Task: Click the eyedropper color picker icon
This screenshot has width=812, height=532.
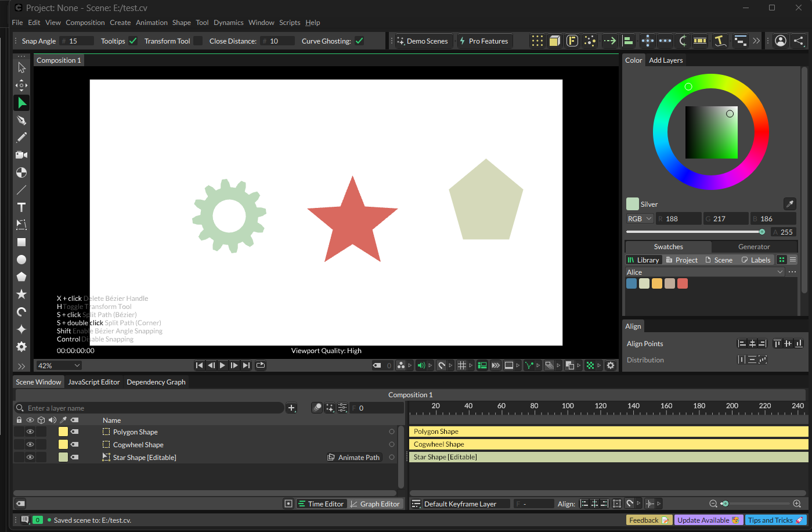Action: [789, 204]
